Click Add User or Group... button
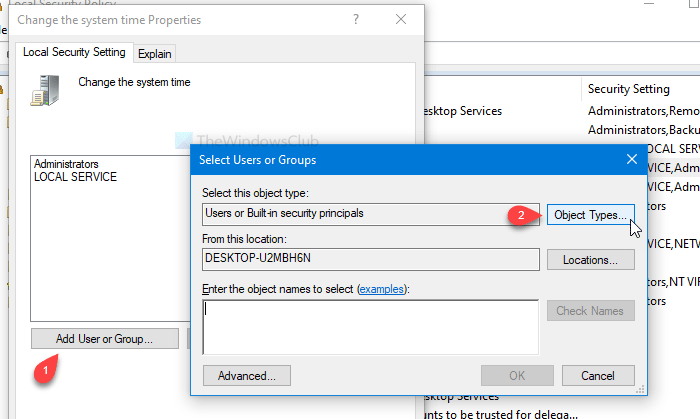The image size is (700, 419). tap(104, 339)
